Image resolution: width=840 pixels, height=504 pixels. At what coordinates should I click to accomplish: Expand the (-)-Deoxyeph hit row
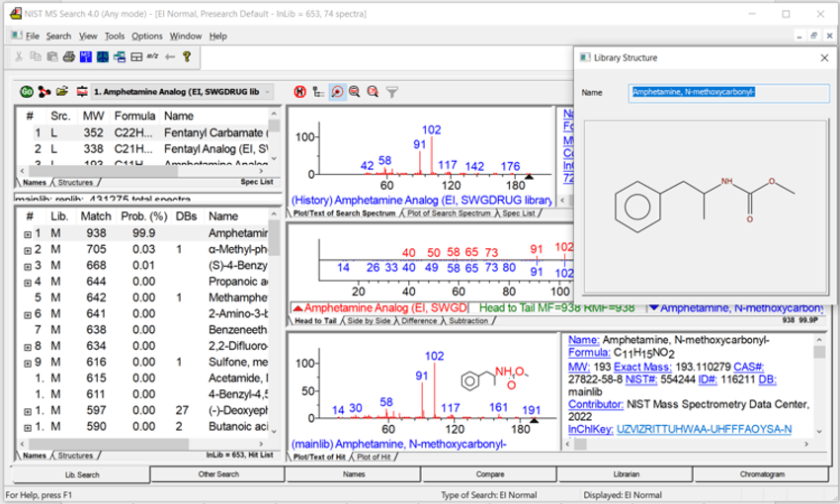pyautogui.click(x=28, y=411)
